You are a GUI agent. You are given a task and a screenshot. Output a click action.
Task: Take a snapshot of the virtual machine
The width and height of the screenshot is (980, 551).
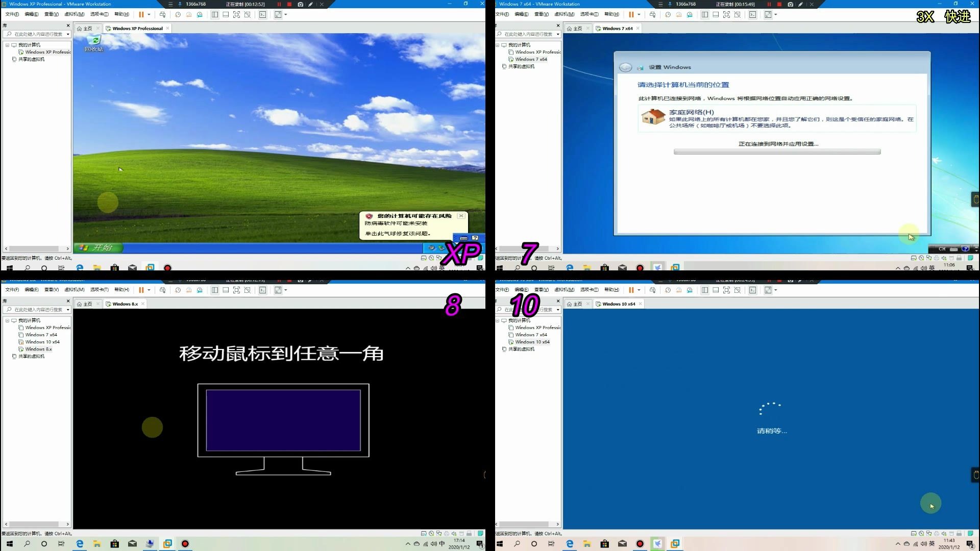[x=178, y=14]
